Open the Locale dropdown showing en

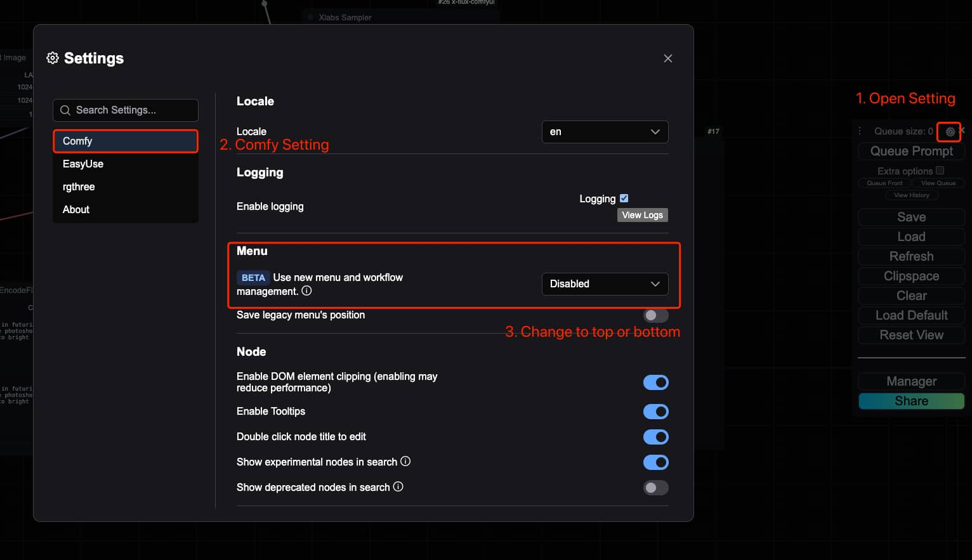[605, 132]
